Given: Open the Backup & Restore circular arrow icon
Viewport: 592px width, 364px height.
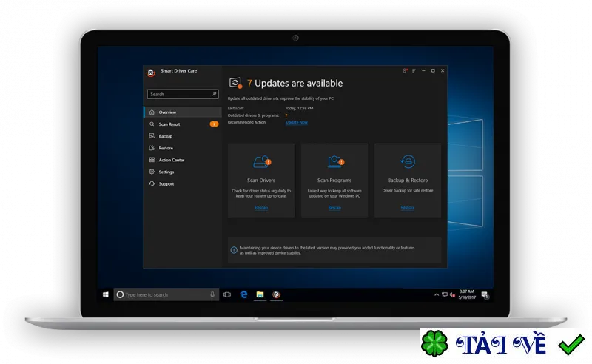Looking at the screenshot, I should point(408,161).
